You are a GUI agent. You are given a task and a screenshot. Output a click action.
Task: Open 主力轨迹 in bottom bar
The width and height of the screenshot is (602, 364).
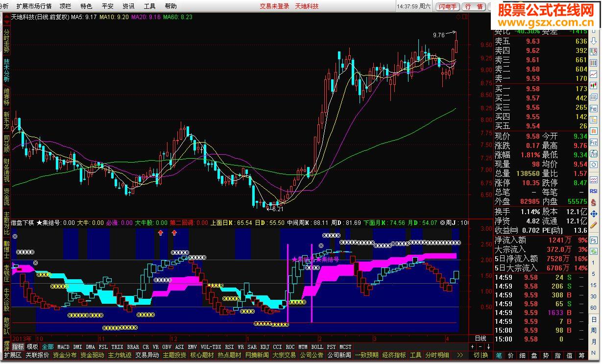pos(120,355)
